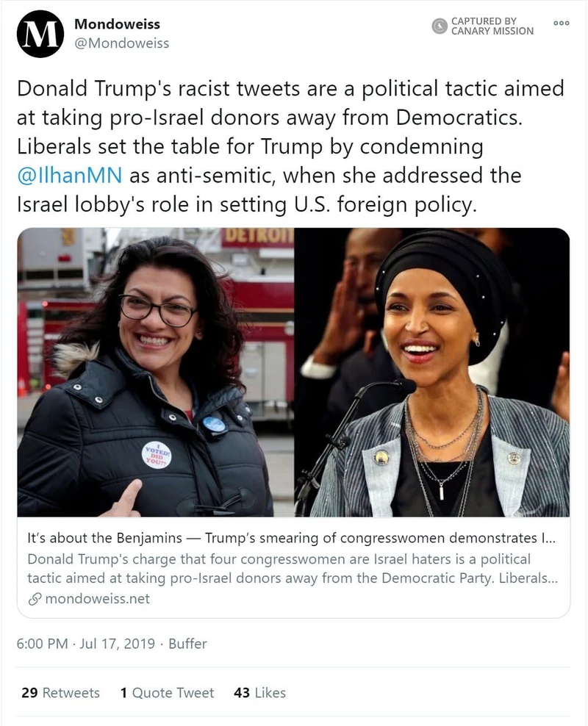Open the mondoweiss.net domain link
The width and height of the screenshot is (588, 726).
coord(98,599)
